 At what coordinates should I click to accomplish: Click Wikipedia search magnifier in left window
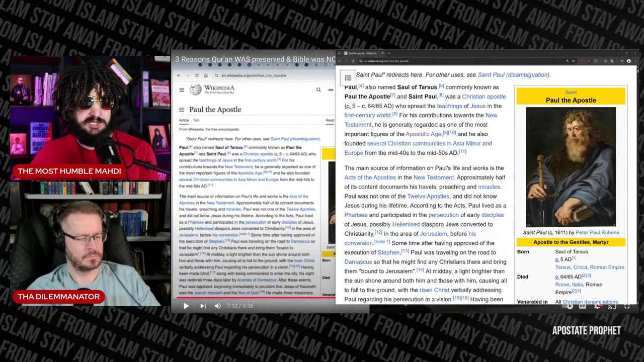(x=318, y=90)
